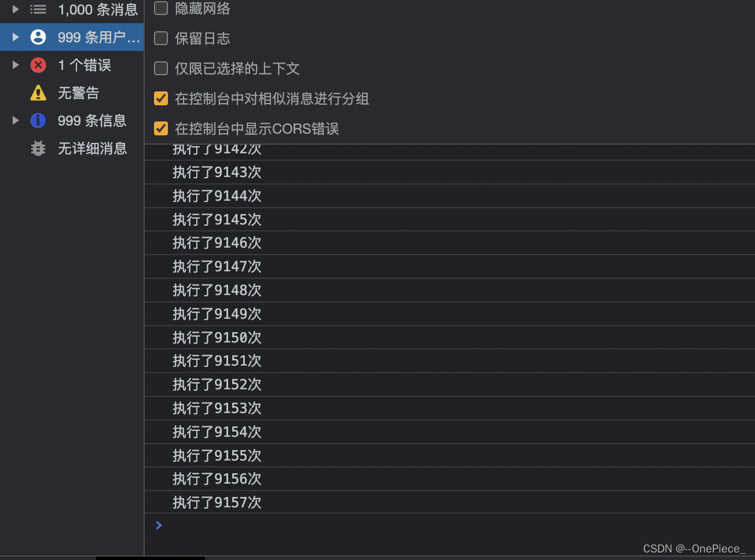Click log line 执行了9145次
Screen dimensions: 755x560
450,220
